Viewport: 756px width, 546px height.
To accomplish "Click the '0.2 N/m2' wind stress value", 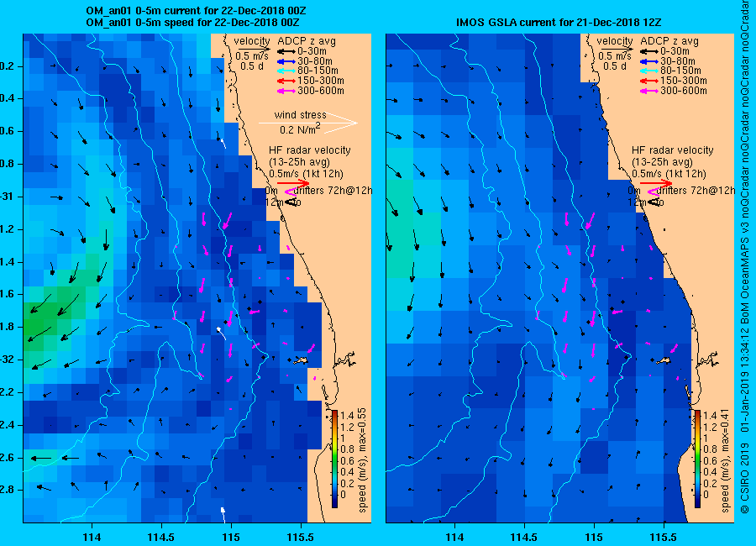I will (300, 129).
